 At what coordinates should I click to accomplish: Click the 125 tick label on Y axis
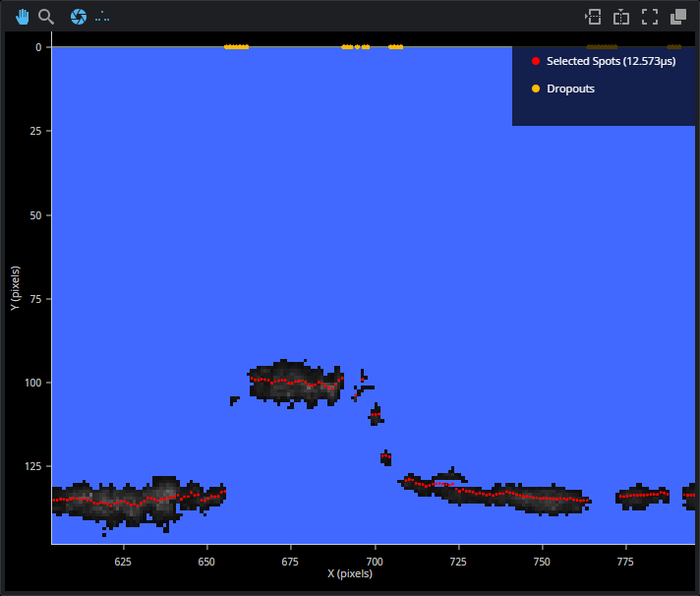pos(33,466)
